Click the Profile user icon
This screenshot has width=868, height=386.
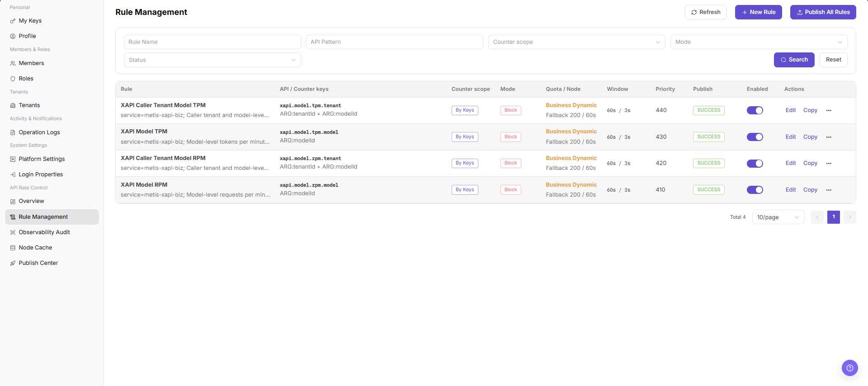(x=13, y=36)
